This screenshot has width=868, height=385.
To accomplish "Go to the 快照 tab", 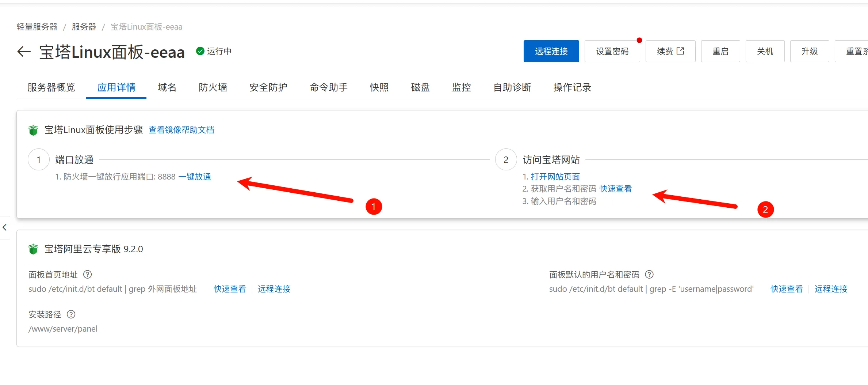I will tap(379, 87).
